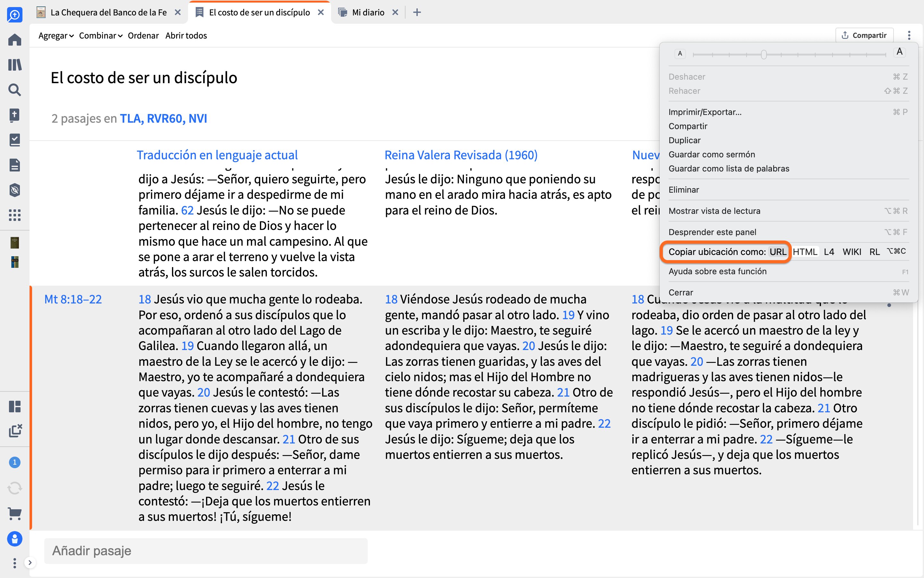Click verse 18 in the Reina Valera column
The width and height of the screenshot is (924, 578).
pyautogui.click(x=391, y=299)
